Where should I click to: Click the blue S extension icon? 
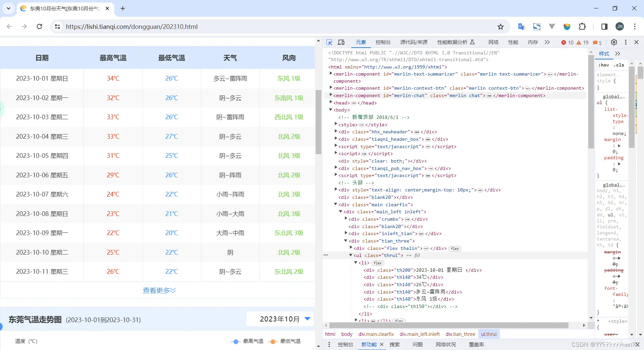[537, 27]
